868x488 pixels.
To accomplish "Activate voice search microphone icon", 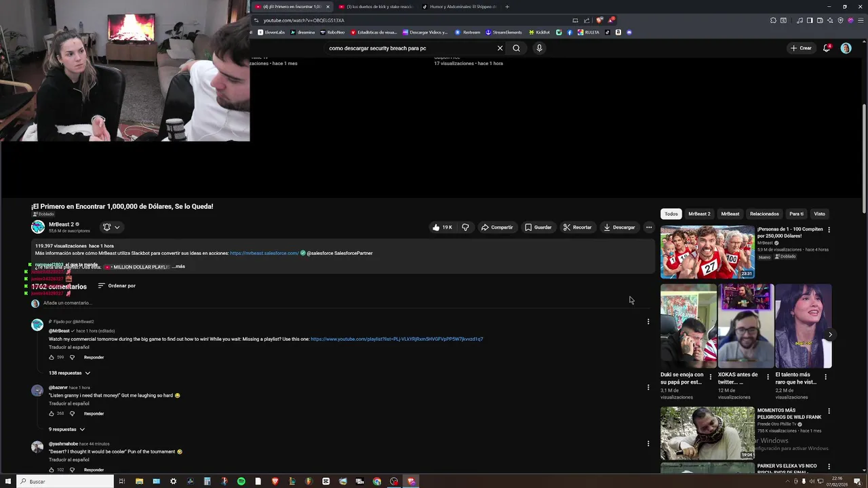I will coord(539,48).
